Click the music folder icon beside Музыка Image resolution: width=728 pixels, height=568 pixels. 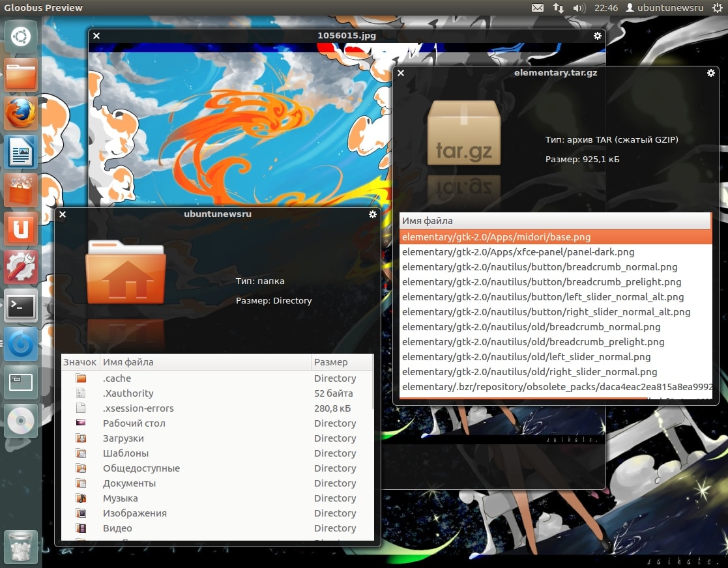pyautogui.click(x=81, y=498)
